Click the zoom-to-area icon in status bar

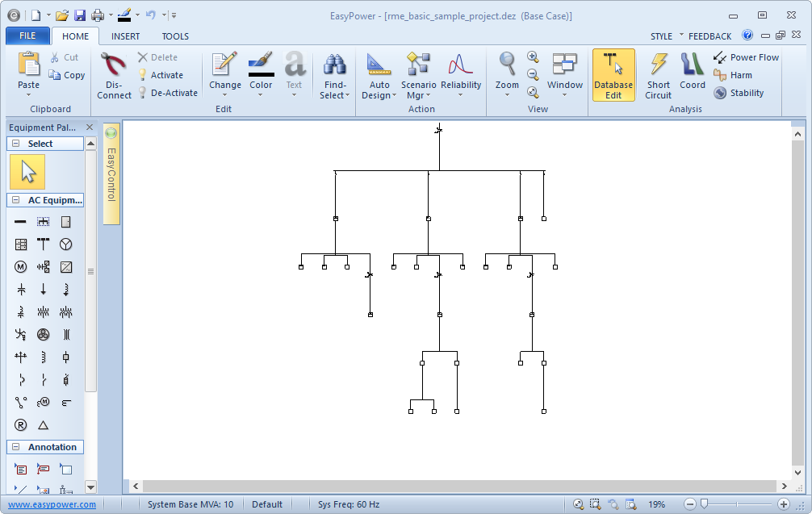pos(595,504)
